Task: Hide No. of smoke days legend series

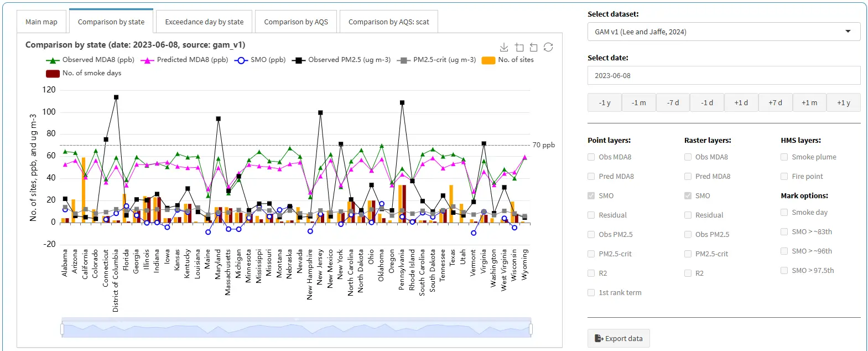Action: 53,74
